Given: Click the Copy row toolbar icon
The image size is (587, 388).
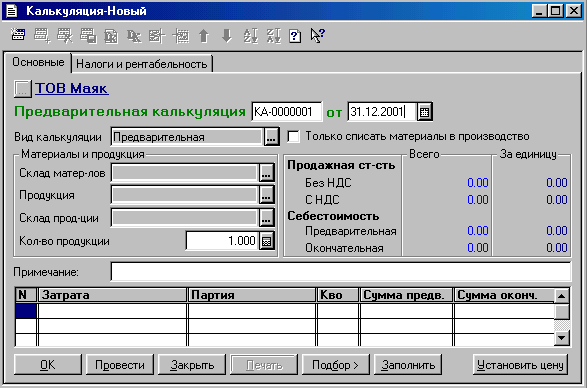Looking at the screenshot, I should (x=88, y=36).
